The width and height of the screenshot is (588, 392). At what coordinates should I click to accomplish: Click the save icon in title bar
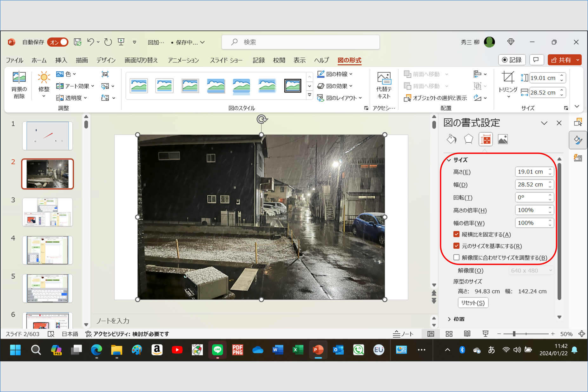coord(77,42)
